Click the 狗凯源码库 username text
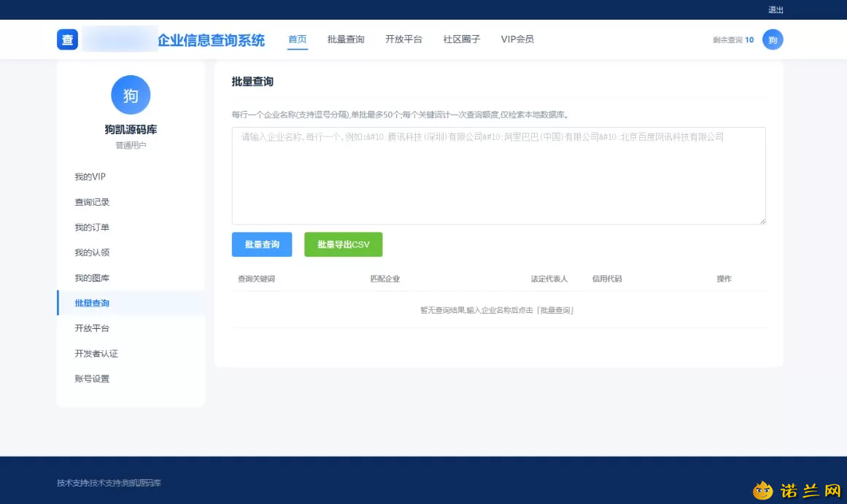The image size is (847, 504). click(131, 130)
